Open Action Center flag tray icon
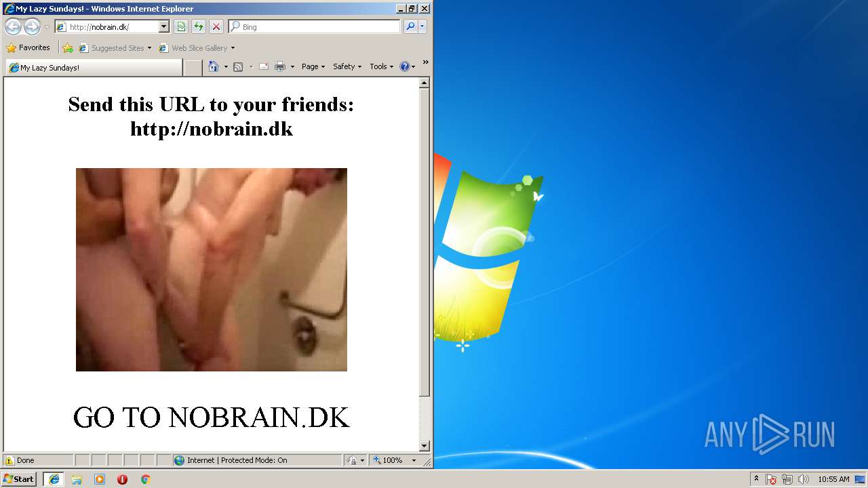868x488 pixels. coord(771,479)
